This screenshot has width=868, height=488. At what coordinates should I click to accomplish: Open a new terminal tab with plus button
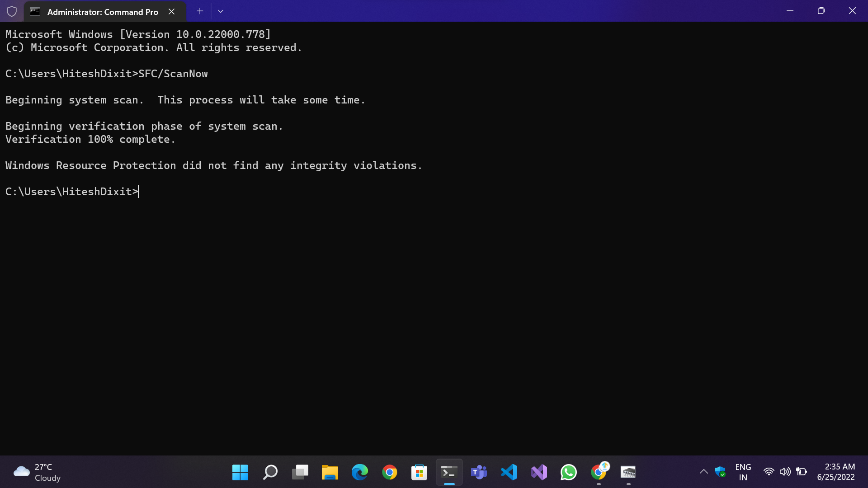point(200,11)
